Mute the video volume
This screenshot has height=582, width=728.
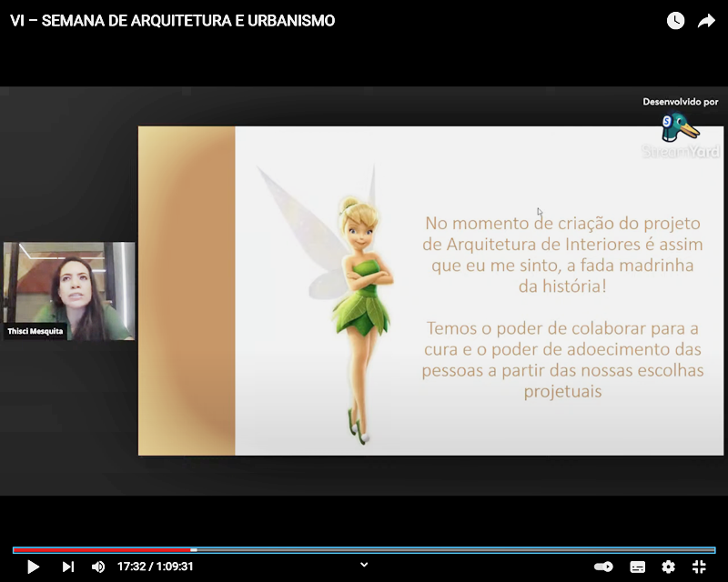coord(98,567)
